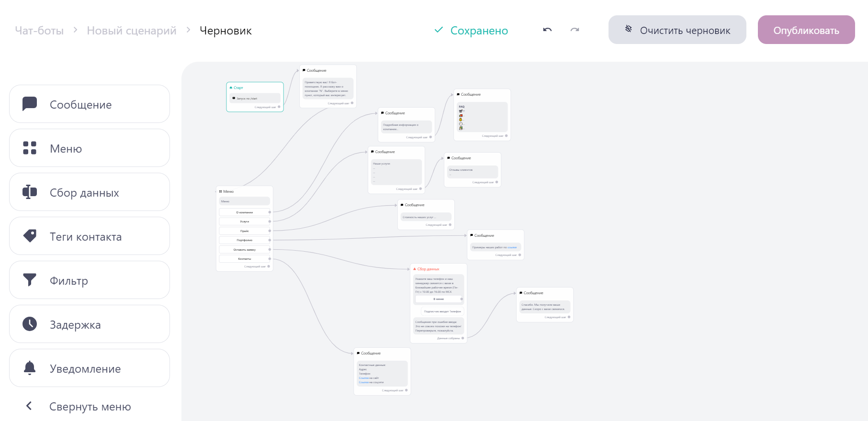Add a Сообщение block from sidebar
The image size is (868, 421).
click(90, 104)
